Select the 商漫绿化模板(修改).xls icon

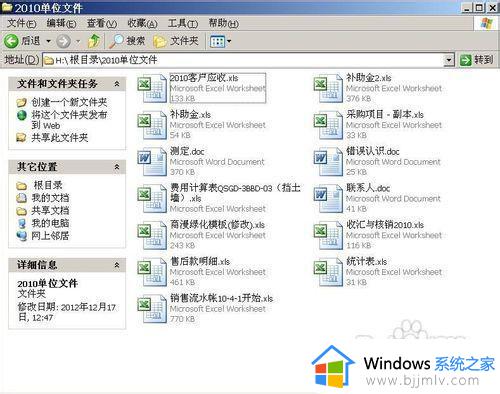pyautogui.click(x=152, y=235)
